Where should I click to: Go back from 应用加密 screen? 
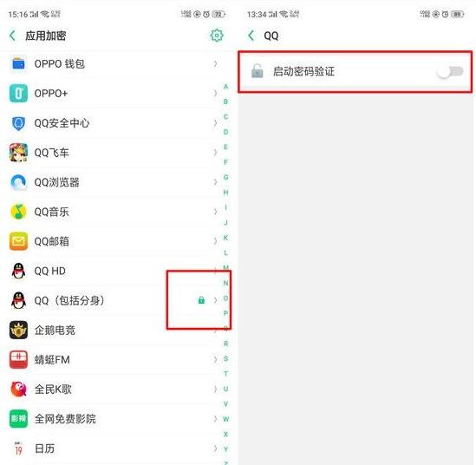[x=12, y=36]
